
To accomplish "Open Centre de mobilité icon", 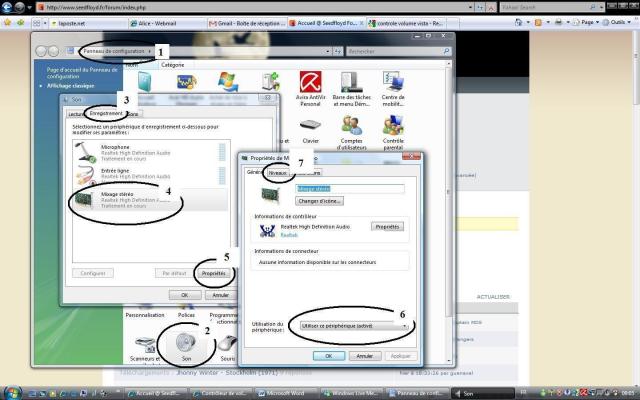I will pyautogui.click(x=393, y=86).
